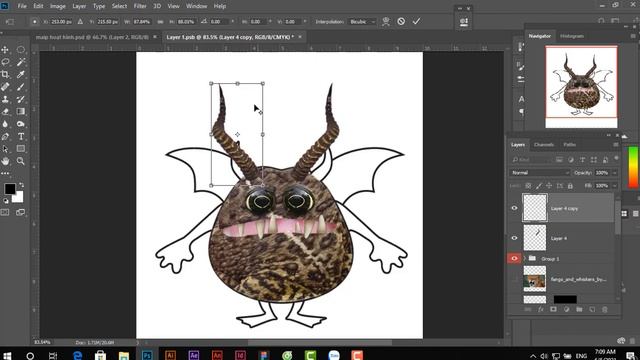Switch to first document tab
The width and height of the screenshot is (640, 360).
tap(92, 37)
